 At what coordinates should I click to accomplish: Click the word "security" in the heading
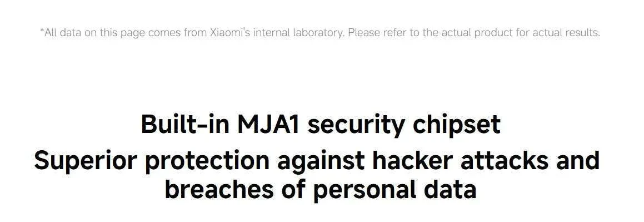click(x=356, y=126)
